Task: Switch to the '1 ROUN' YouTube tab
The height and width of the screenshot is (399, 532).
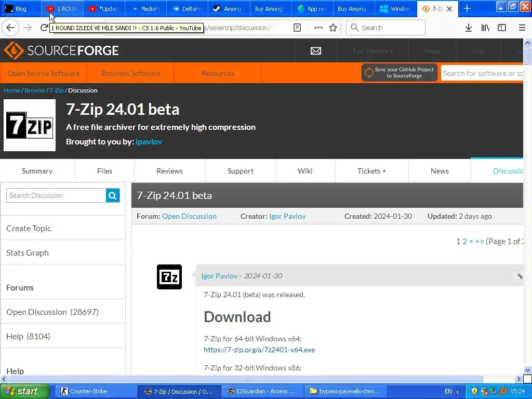Action: [63, 9]
